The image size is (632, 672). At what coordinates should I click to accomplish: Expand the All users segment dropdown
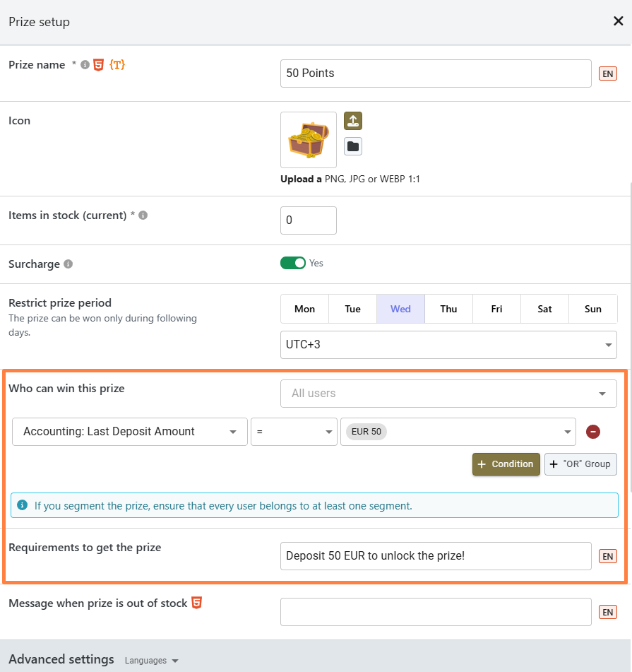coord(448,394)
